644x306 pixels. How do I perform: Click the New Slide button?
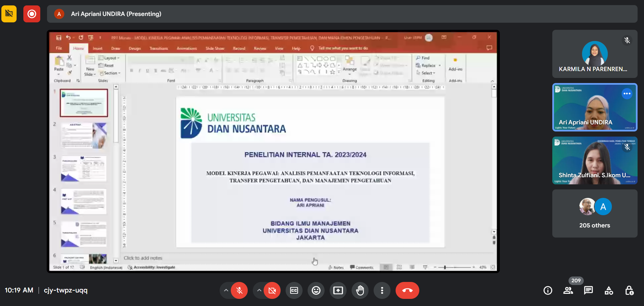click(90, 66)
